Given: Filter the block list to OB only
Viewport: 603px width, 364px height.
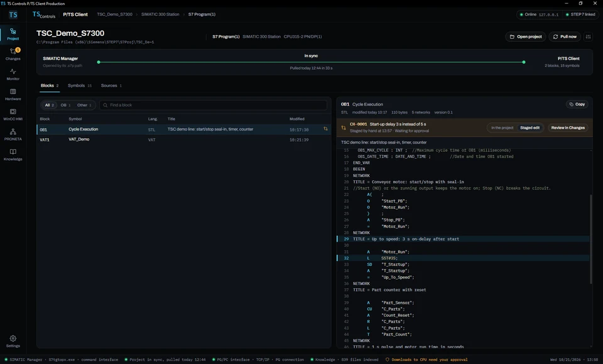Looking at the screenshot, I should 65,105.
